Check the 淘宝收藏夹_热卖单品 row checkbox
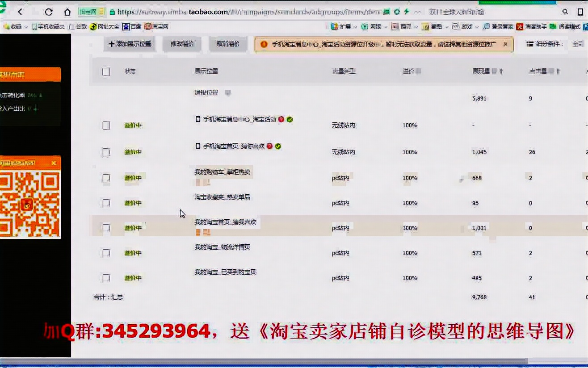This screenshot has height=368, width=588. coord(106,203)
